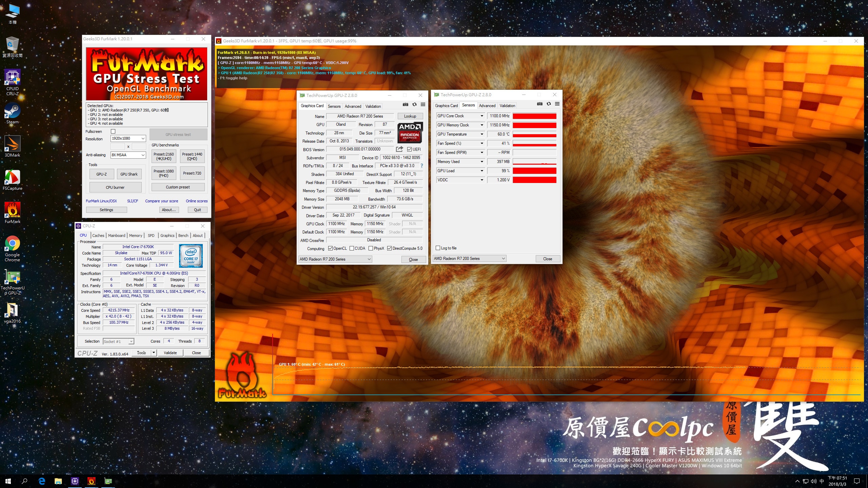
Task: Open the Recycle Bin desktop icon
Action: pyautogui.click(x=13, y=47)
